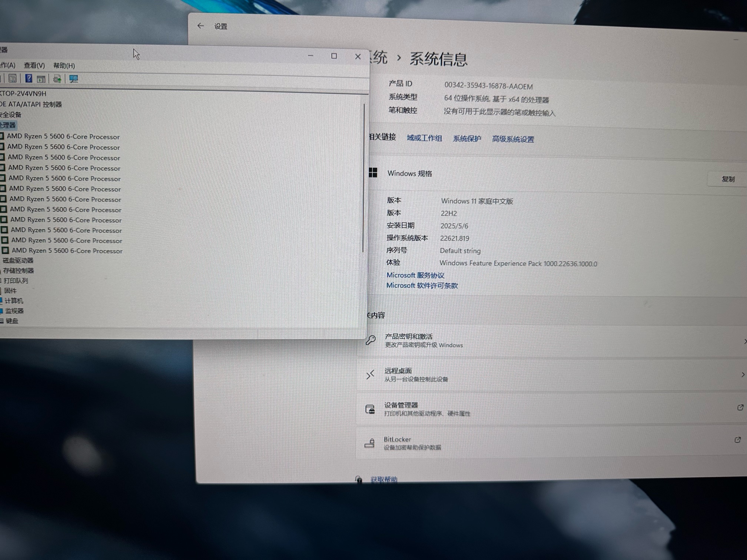Open BitLocker settings row
Viewport: 747px width, 560px height.
552,442
